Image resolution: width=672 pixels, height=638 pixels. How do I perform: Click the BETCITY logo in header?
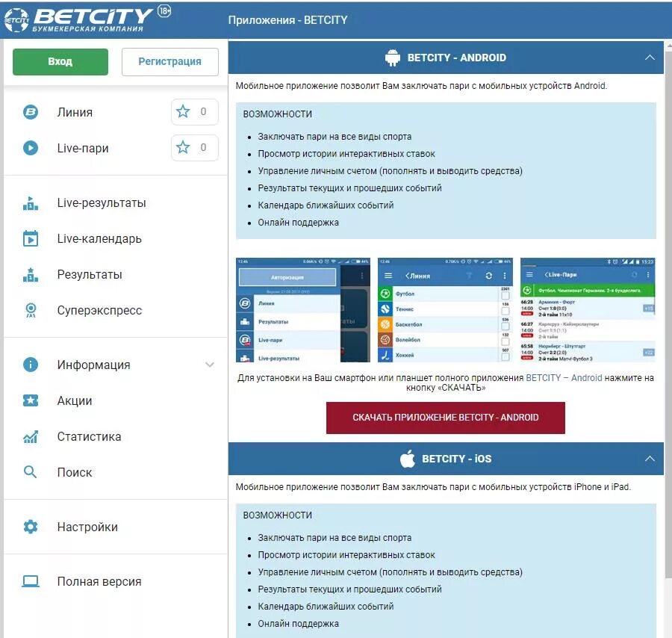tap(78, 19)
